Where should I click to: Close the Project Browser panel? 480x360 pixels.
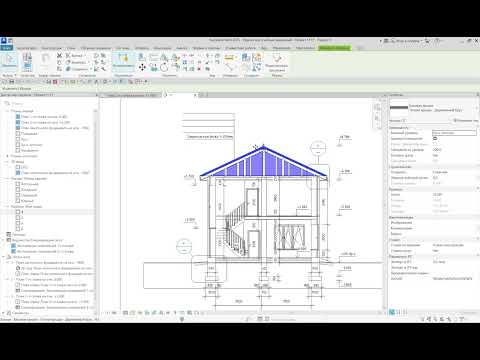click(97, 95)
